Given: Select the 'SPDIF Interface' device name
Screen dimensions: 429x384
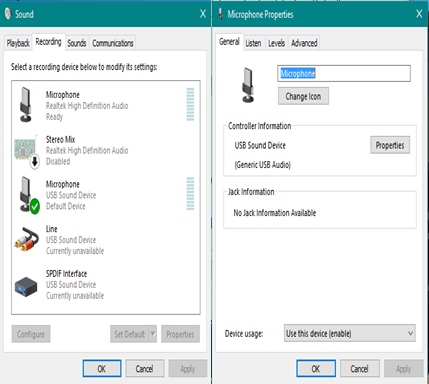Looking at the screenshot, I should (x=66, y=274).
